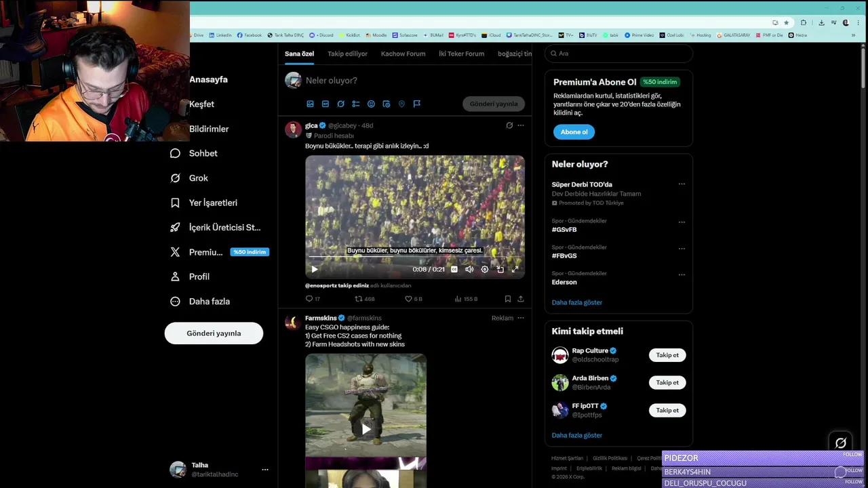Open the browser Extensions puzzle icon
The height and width of the screenshot is (488, 868).
coord(804,22)
